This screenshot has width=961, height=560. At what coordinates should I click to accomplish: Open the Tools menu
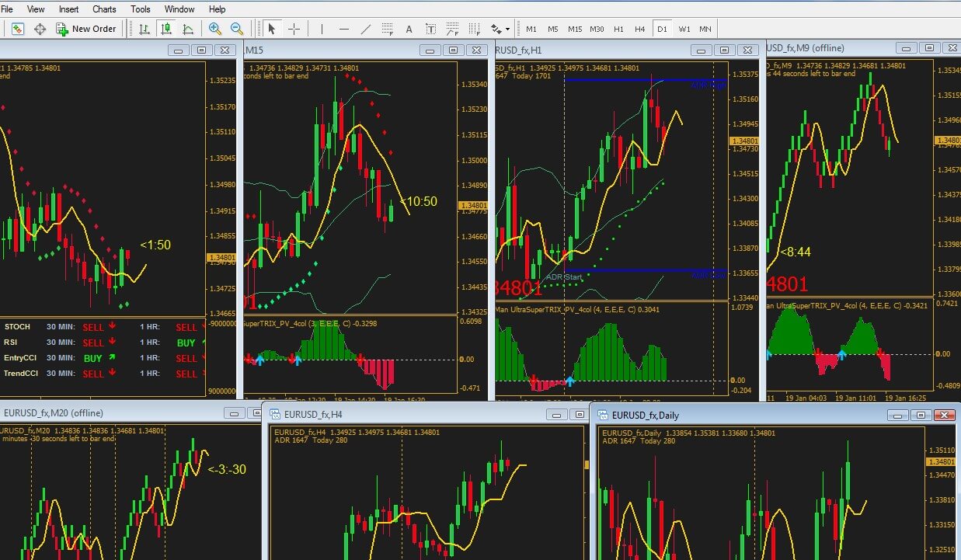[141, 9]
